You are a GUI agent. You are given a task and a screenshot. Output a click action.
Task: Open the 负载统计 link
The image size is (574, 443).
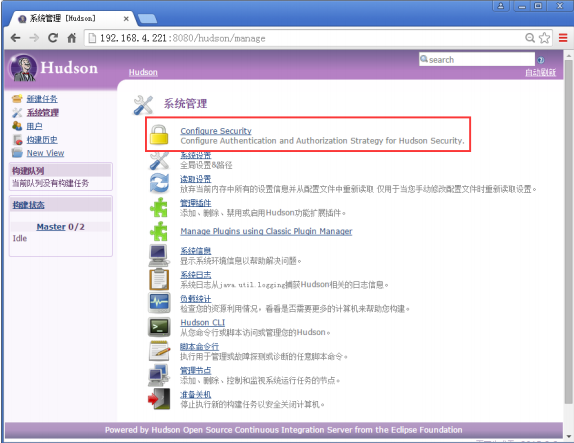(195, 299)
